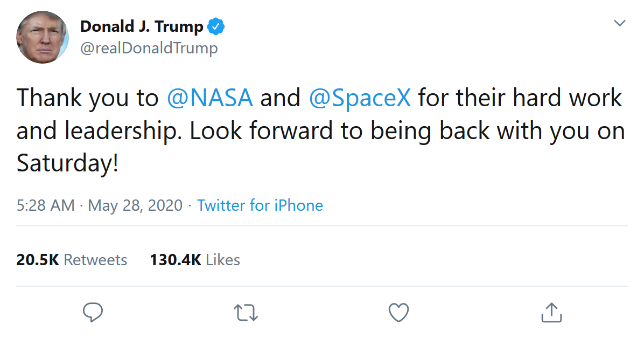
Task: Click the opening words Thank you to
Action: [87, 98]
